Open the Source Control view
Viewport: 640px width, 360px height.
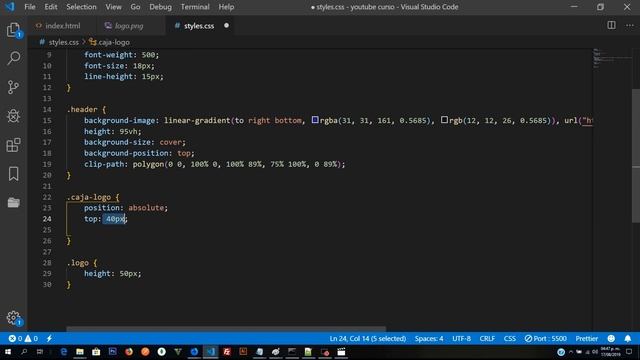coord(13,87)
